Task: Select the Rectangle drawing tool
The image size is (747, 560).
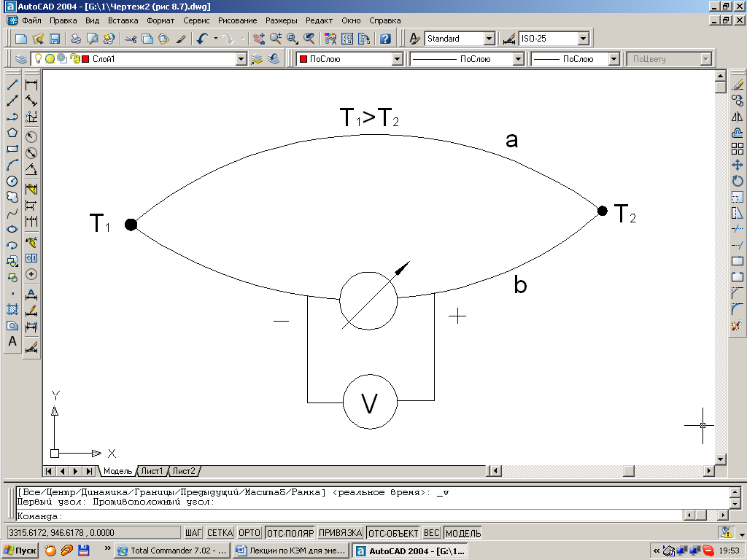Action: (12, 149)
